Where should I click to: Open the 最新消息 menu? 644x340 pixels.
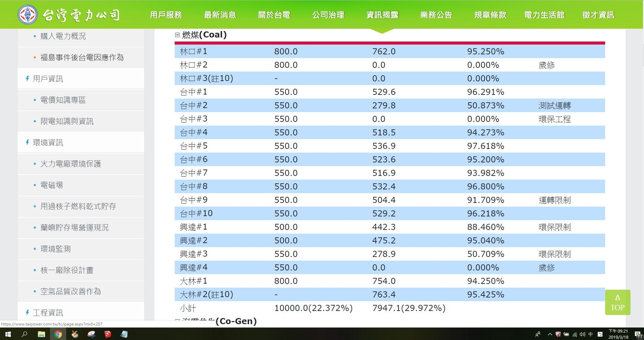point(220,15)
